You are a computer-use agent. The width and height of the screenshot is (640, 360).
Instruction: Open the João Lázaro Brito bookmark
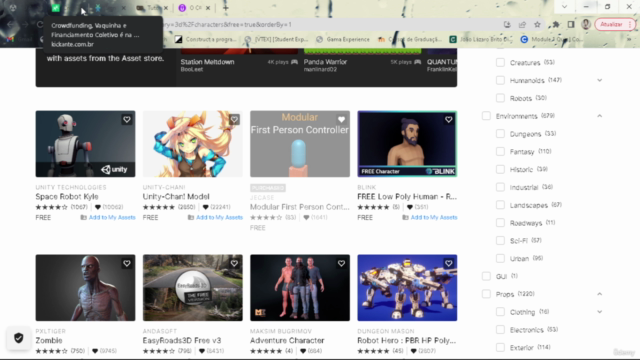point(480,40)
